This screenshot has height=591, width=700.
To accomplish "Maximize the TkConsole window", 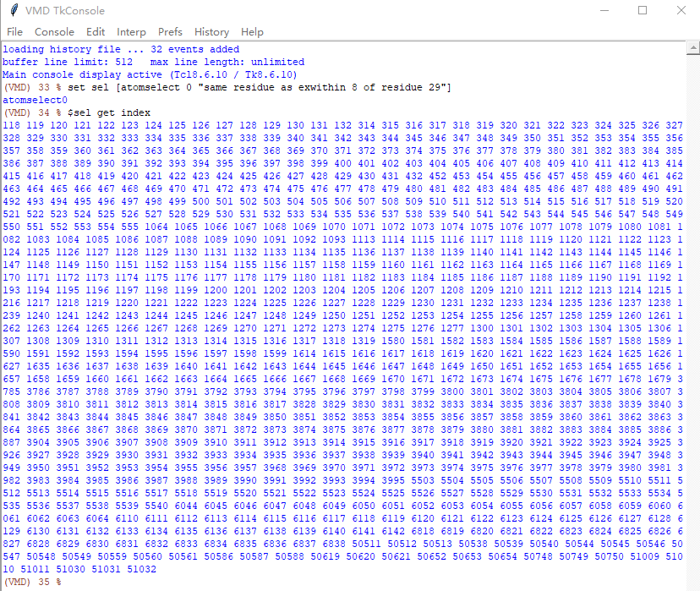I will [643, 10].
